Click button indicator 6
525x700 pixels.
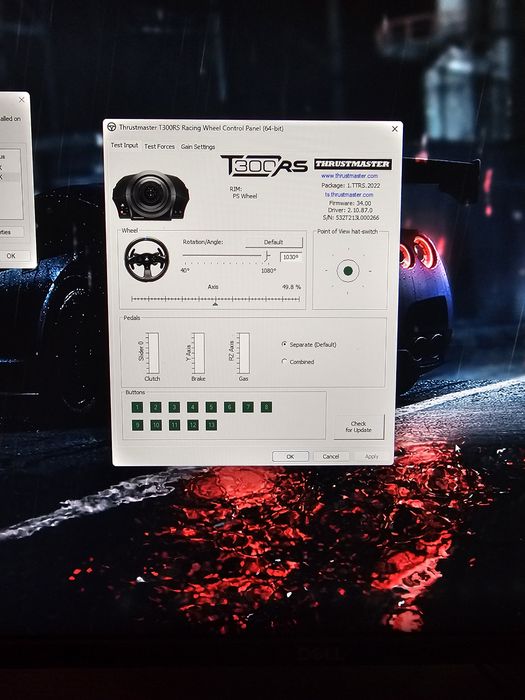tap(229, 407)
